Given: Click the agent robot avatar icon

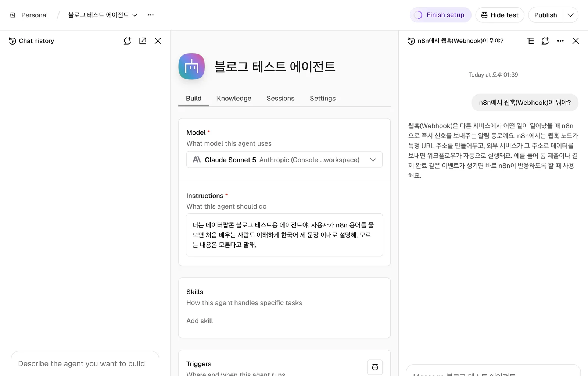Looking at the screenshot, I should pyautogui.click(x=191, y=67).
